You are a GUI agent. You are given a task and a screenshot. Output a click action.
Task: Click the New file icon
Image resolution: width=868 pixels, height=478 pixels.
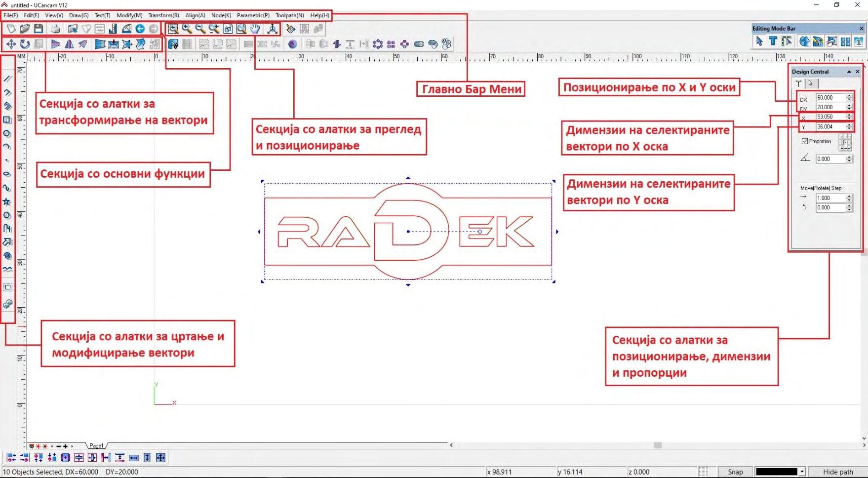(11, 29)
